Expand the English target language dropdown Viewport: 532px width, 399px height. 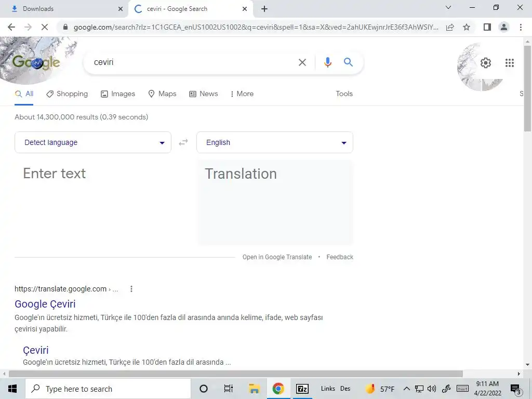point(274,142)
